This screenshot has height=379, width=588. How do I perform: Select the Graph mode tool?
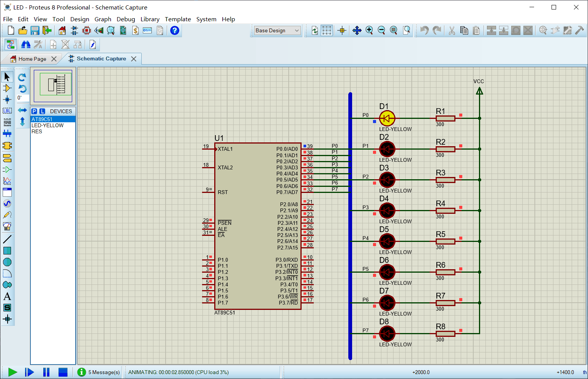[7, 181]
